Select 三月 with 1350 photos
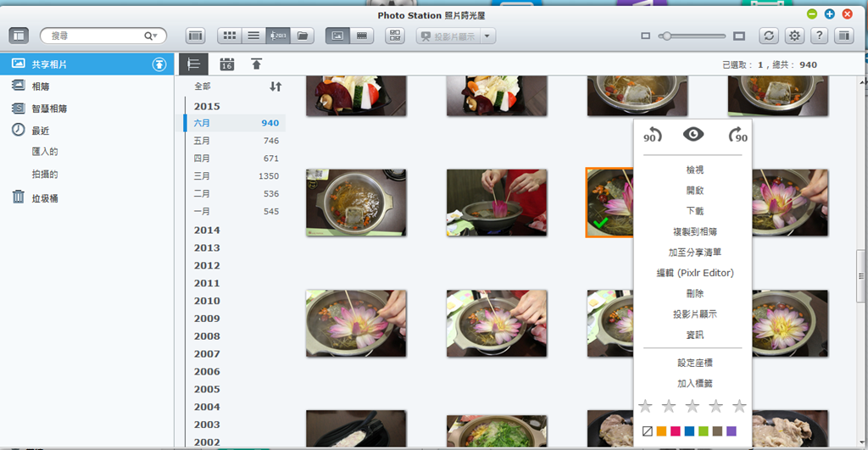Viewport: 868px width, 450px height. 236,176
